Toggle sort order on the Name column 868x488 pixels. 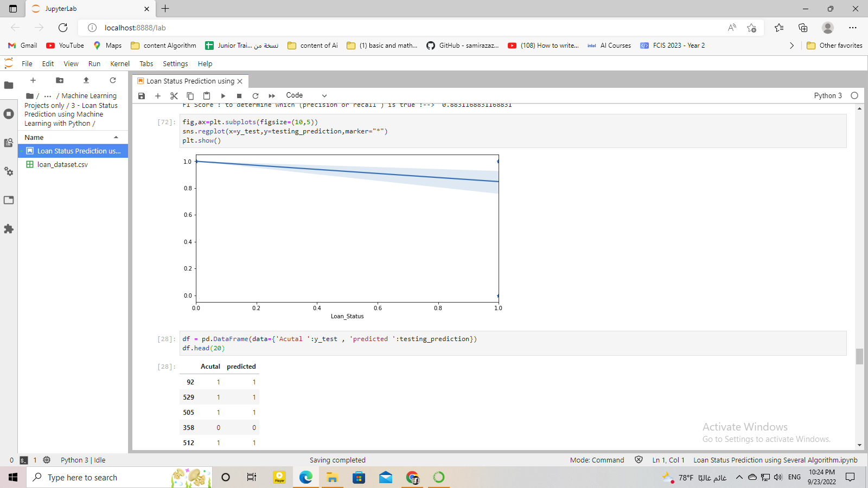[33, 137]
